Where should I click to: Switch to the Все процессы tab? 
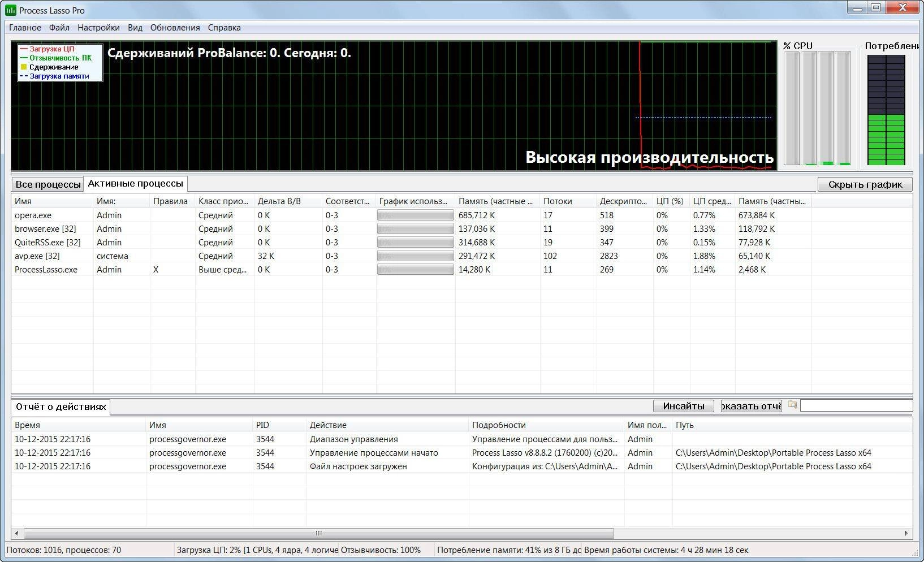point(48,184)
